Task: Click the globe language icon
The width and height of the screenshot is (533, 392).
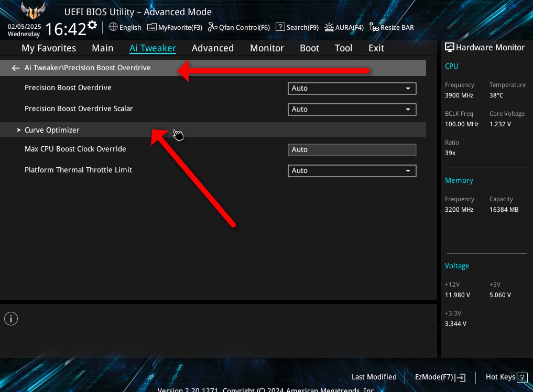Action: coord(113,27)
